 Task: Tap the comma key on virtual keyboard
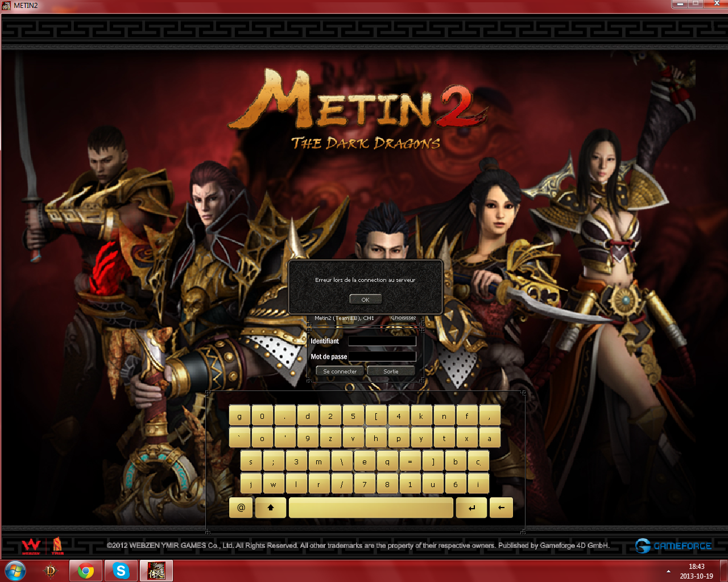point(490,415)
